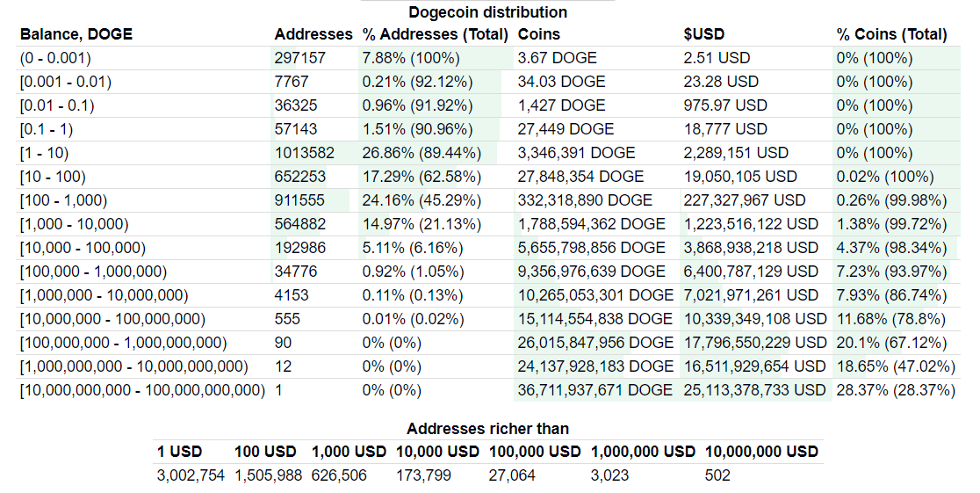Click the '6,400,787,129 USD' value
This screenshot has height=493, width=980.
751,272
